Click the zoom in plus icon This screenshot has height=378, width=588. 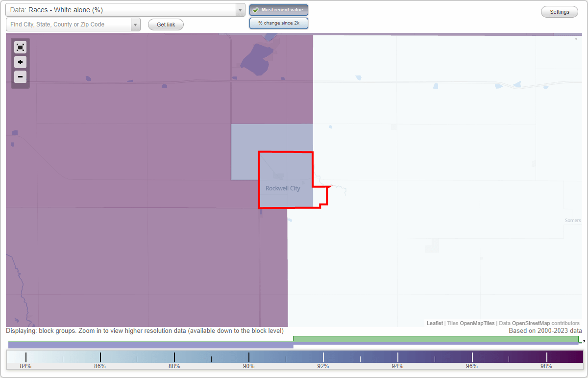point(20,62)
